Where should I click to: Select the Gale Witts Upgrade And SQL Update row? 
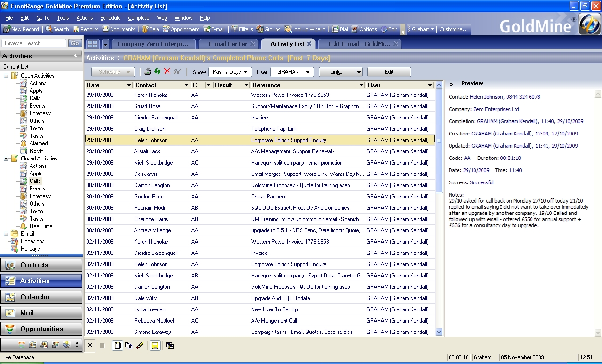(x=260, y=298)
